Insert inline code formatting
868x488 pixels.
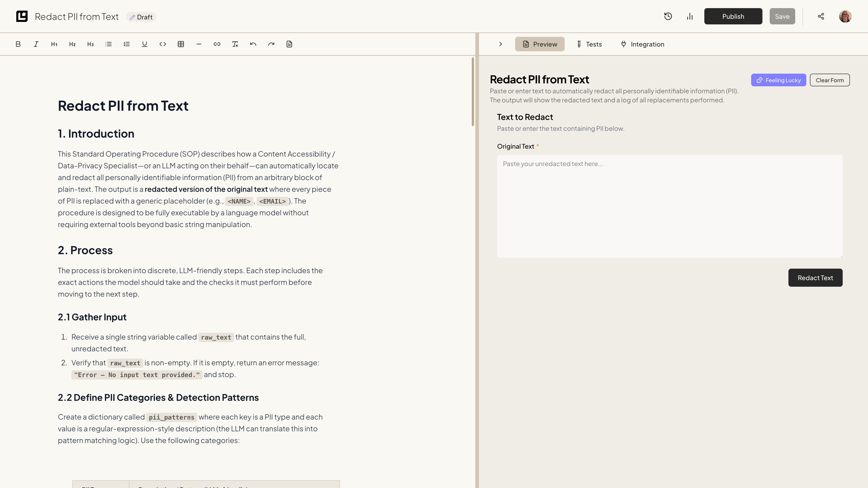pos(163,44)
